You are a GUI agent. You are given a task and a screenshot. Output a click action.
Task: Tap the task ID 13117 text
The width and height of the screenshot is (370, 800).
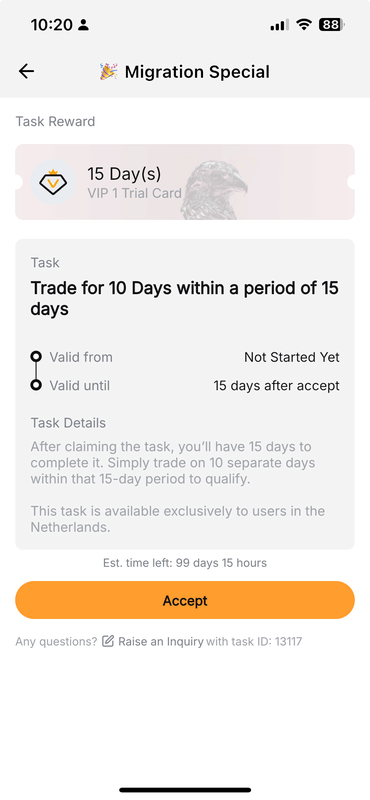point(254,641)
